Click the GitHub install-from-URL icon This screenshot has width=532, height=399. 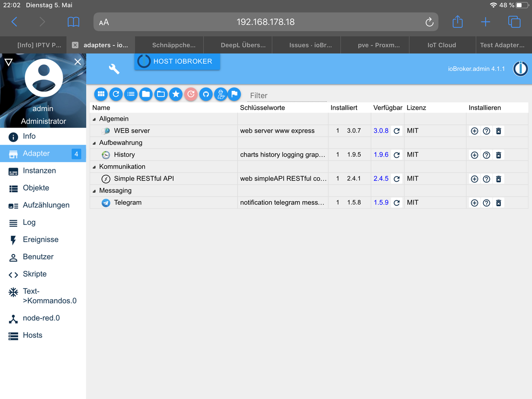coord(206,94)
